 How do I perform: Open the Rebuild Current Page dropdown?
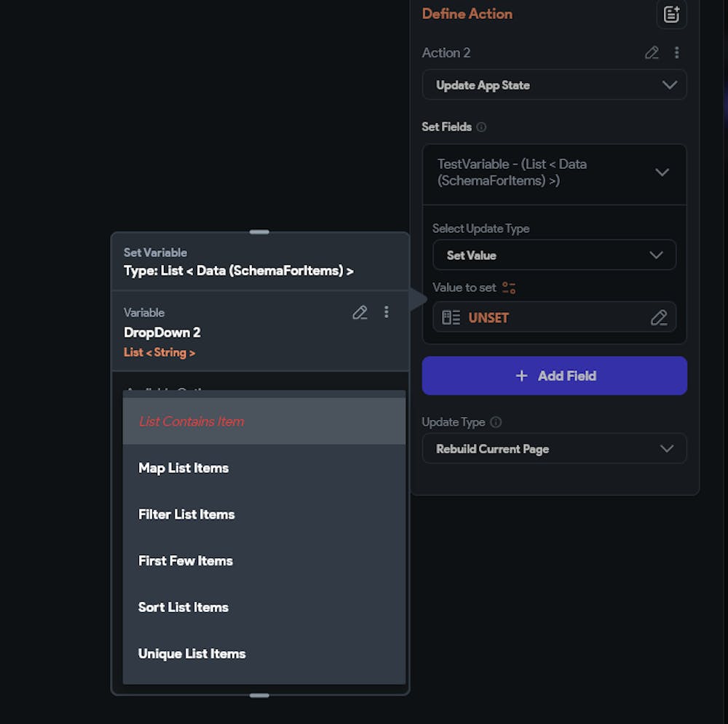pyautogui.click(x=554, y=449)
